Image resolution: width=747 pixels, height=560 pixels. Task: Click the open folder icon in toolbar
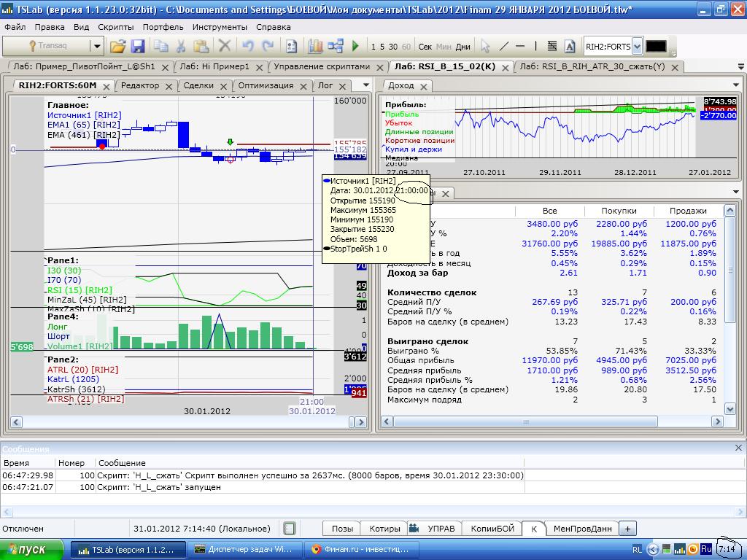coord(117,46)
